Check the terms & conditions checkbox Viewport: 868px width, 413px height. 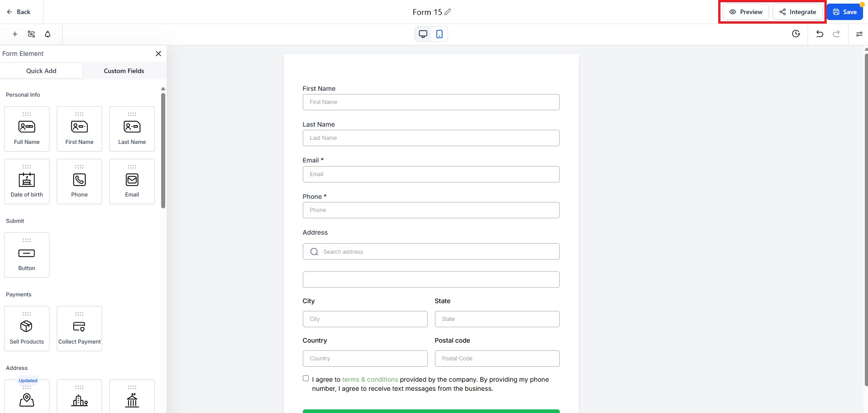tap(306, 379)
